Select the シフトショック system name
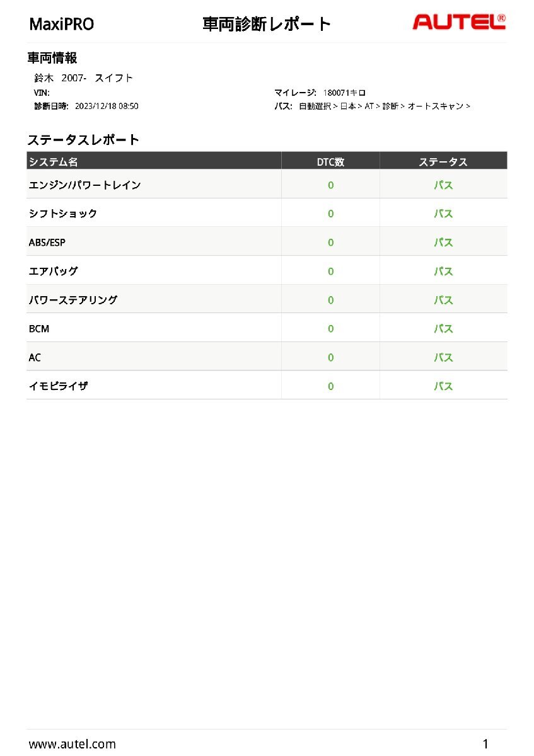534x756 pixels. (x=63, y=214)
